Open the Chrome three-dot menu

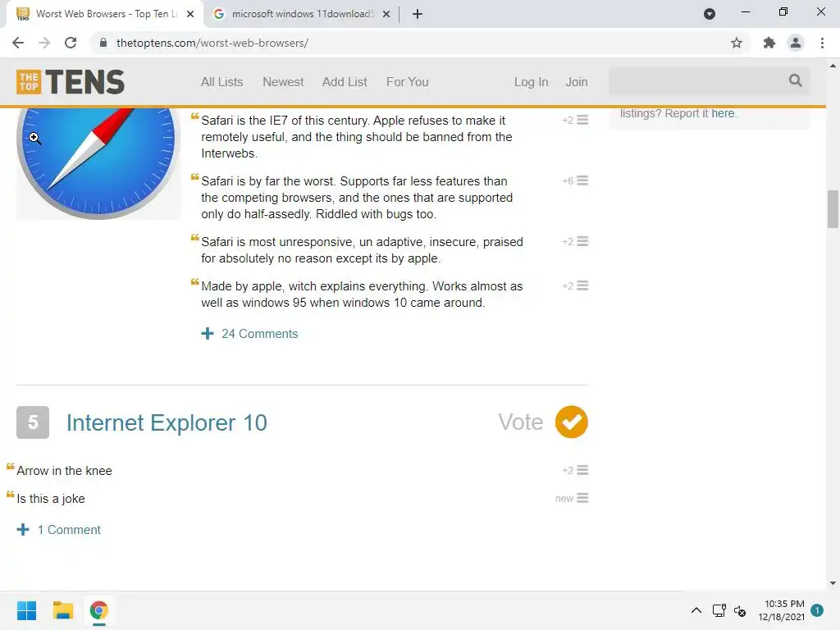click(x=822, y=43)
